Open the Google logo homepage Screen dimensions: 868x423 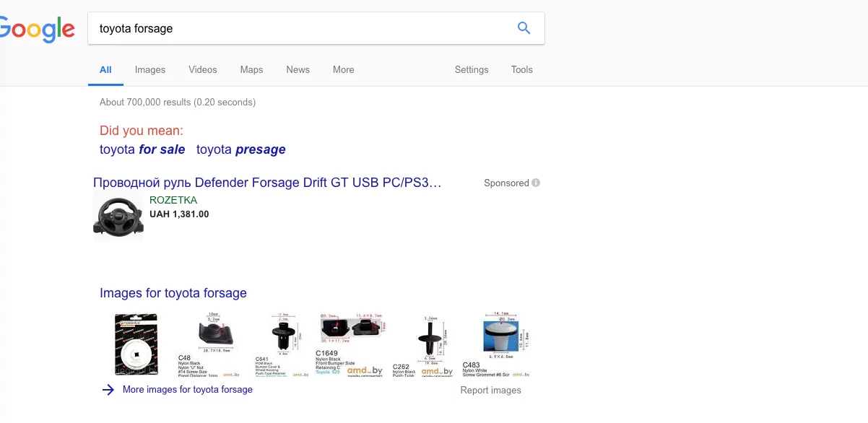click(x=37, y=30)
